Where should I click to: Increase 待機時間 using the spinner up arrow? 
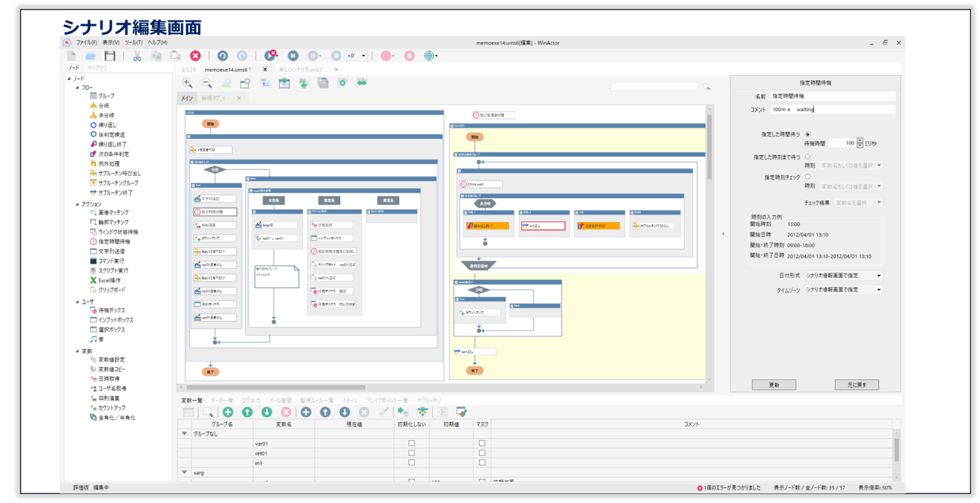coord(859,140)
